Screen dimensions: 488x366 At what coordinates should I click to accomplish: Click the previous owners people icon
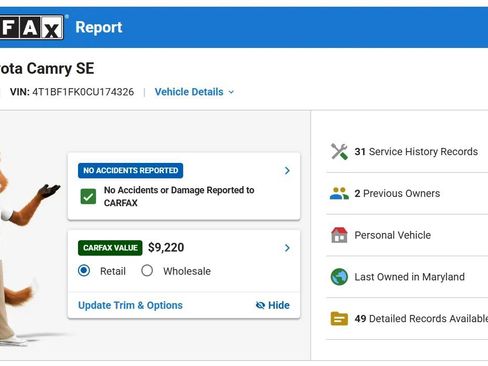tap(339, 193)
